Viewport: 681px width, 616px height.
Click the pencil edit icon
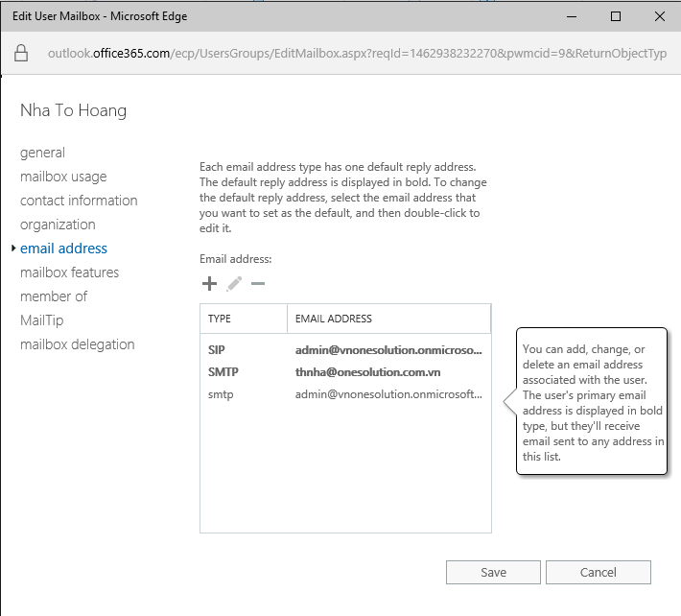point(234,284)
